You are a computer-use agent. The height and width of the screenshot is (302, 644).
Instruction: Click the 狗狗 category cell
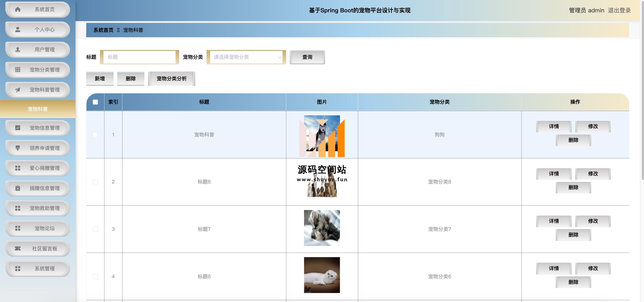pos(439,135)
